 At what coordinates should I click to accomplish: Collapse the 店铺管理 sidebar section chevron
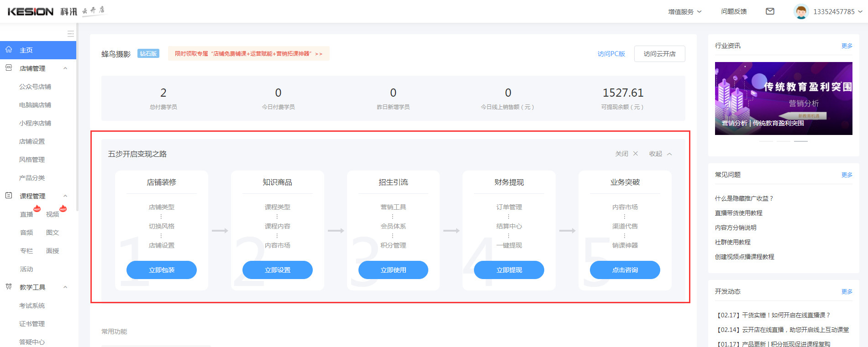65,68
